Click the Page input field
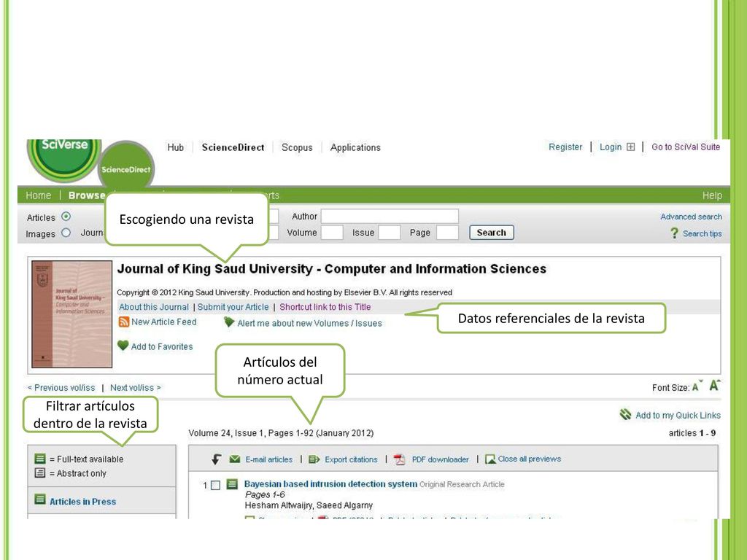 (447, 233)
